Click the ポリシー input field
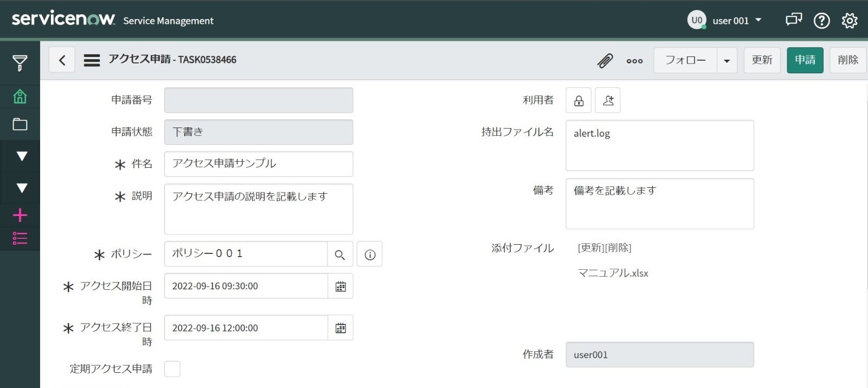Image resolution: width=868 pixels, height=388 pixels. tap(246, 254)
